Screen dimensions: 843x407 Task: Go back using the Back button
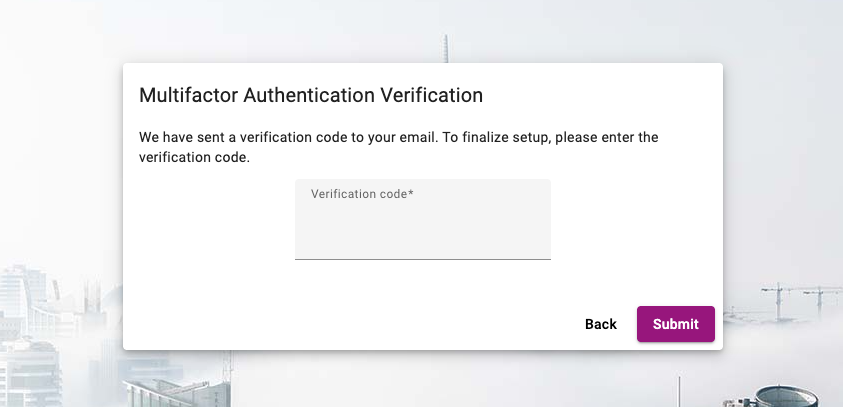coord(601,324)
